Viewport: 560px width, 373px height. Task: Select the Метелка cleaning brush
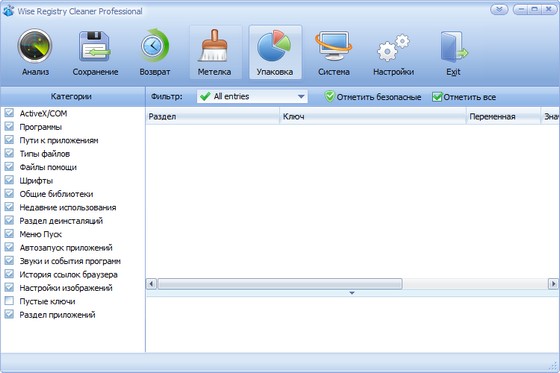215,52
